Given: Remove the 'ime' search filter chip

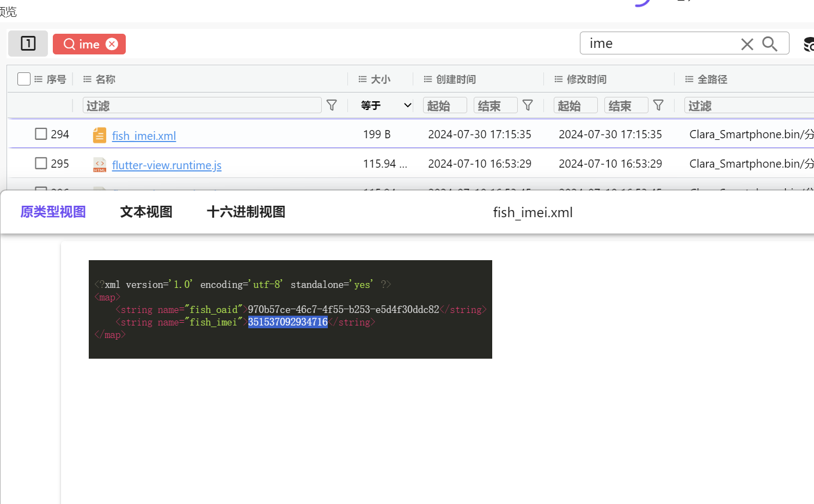Looking at the screenshot, I should tap(111, 44).
